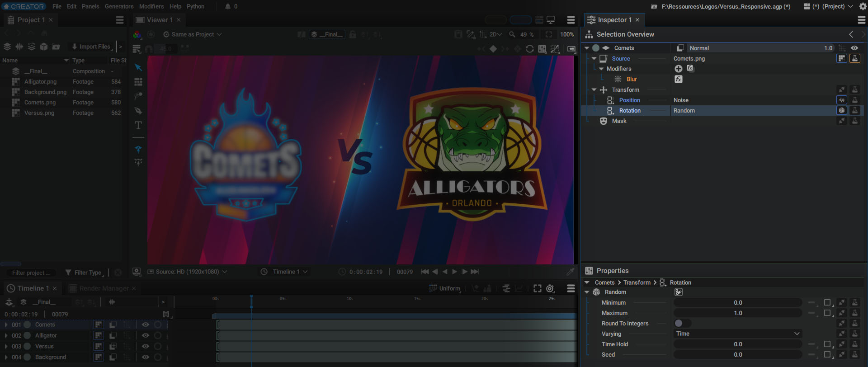Click the Filter project search field
This screenshot has width=868, height=367.
31,273
